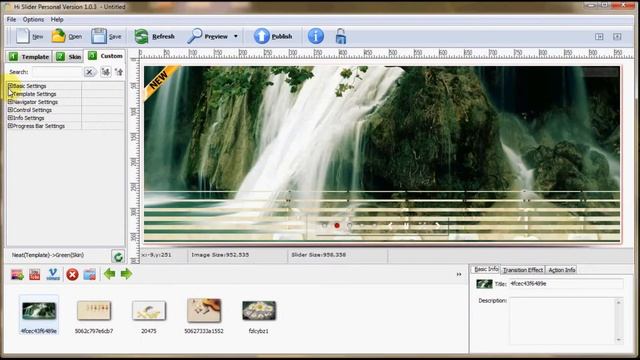The image size is (640, 360).
Task: Click the small image icon beside Title
Action: point(484,284)
